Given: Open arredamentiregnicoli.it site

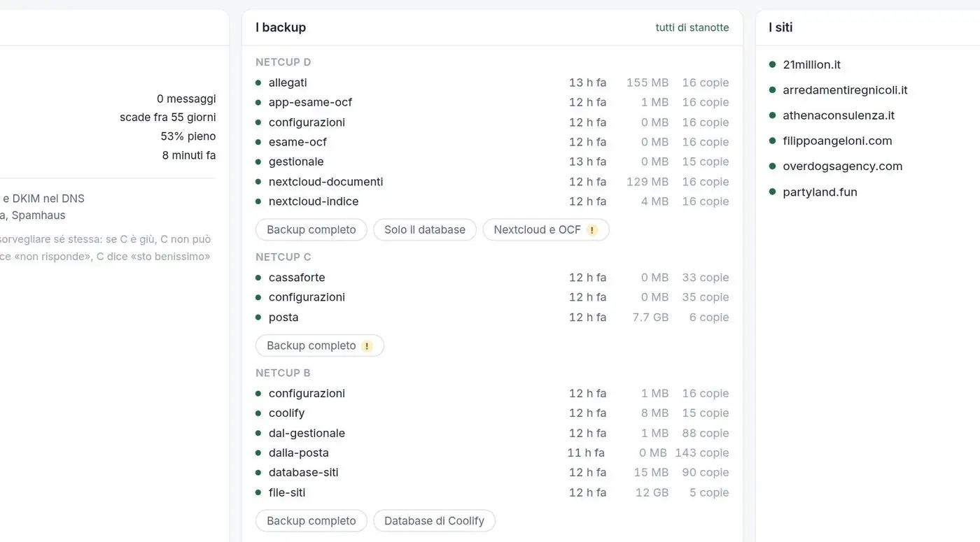Looking at the screenshot, I should coord(845,90).
